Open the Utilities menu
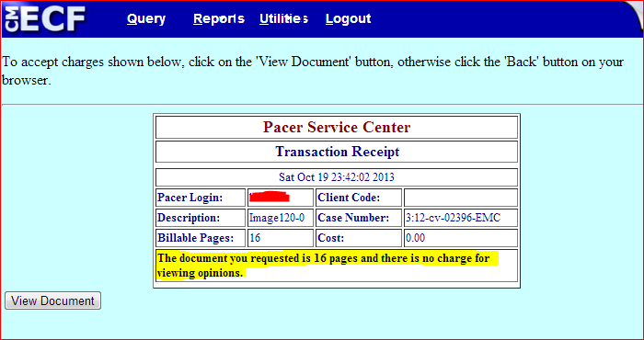The height and width of the screenshot is (340, 644). click(283, 19)
